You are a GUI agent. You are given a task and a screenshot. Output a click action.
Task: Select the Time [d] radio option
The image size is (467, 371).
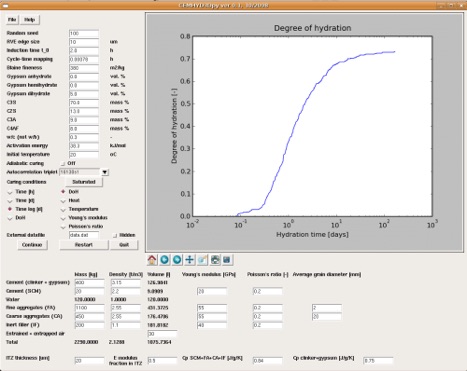[x=10, y=201]
